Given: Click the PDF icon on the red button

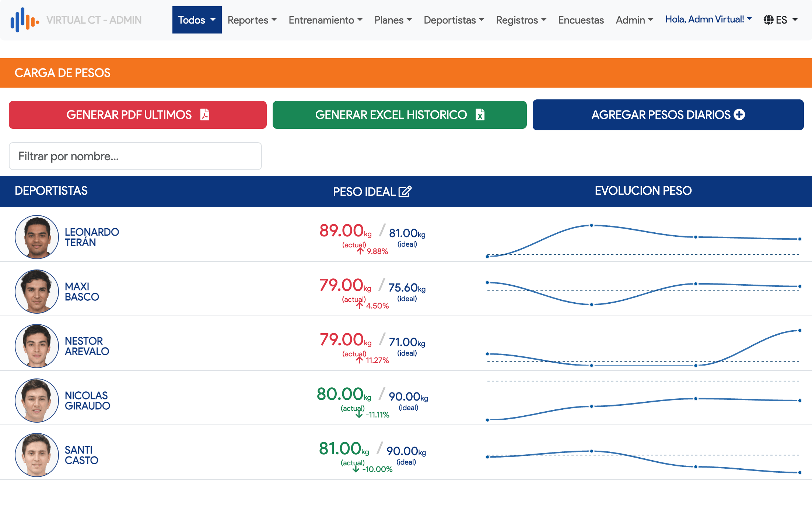Looking at the screenshot, I should tap(205, 115).
